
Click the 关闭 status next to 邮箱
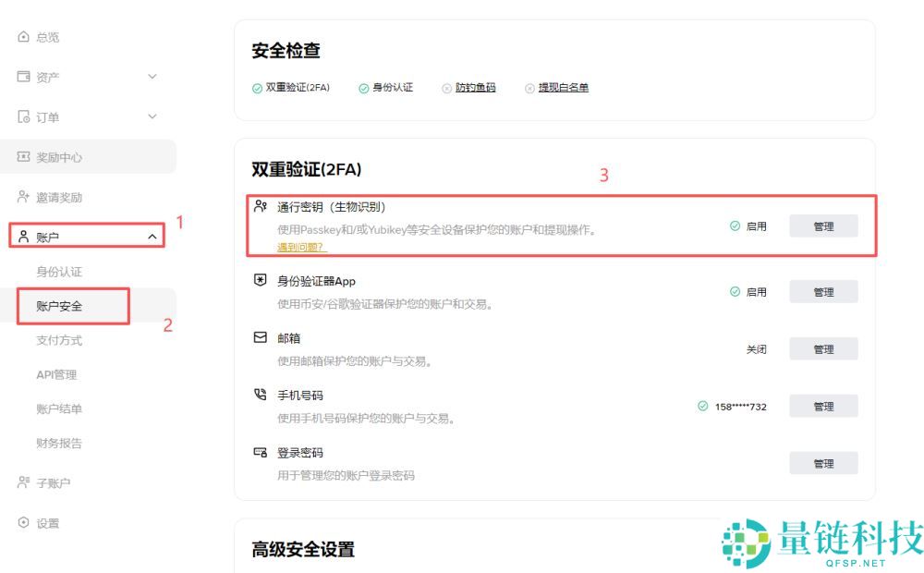(756, 348)
